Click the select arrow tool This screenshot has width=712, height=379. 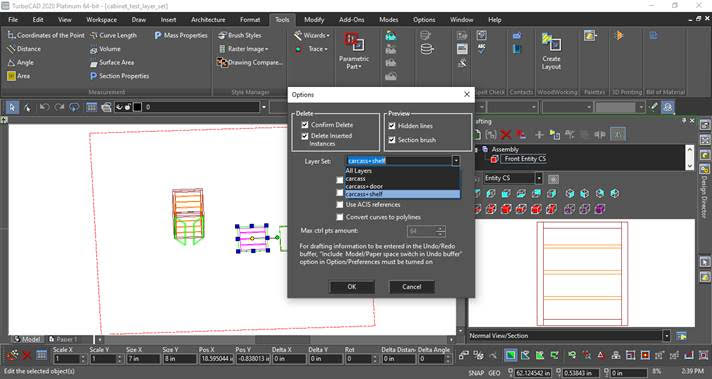coord(12,108)
